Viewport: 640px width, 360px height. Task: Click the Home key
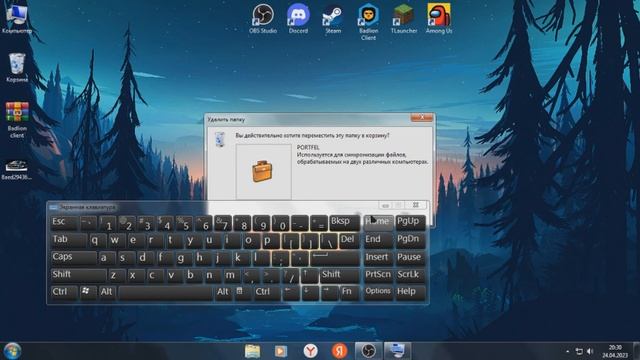click(378, 223)
